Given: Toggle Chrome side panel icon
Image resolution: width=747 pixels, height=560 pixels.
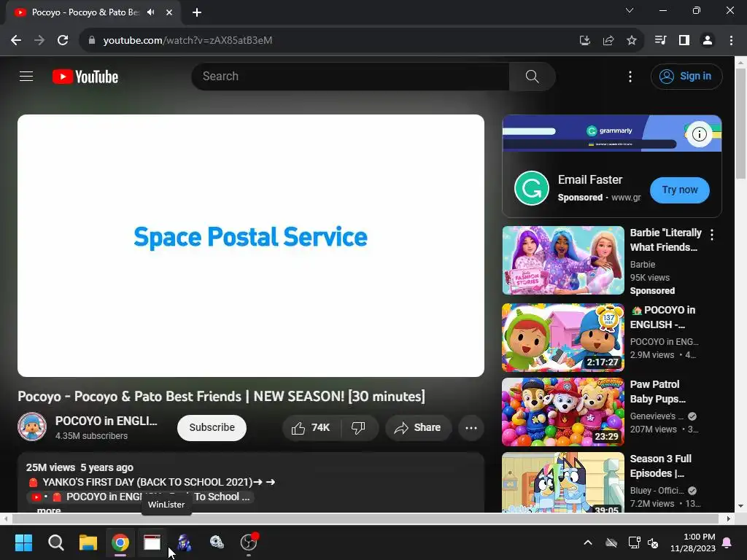Looking at the screenshot, I should click(x=684, y=41).
